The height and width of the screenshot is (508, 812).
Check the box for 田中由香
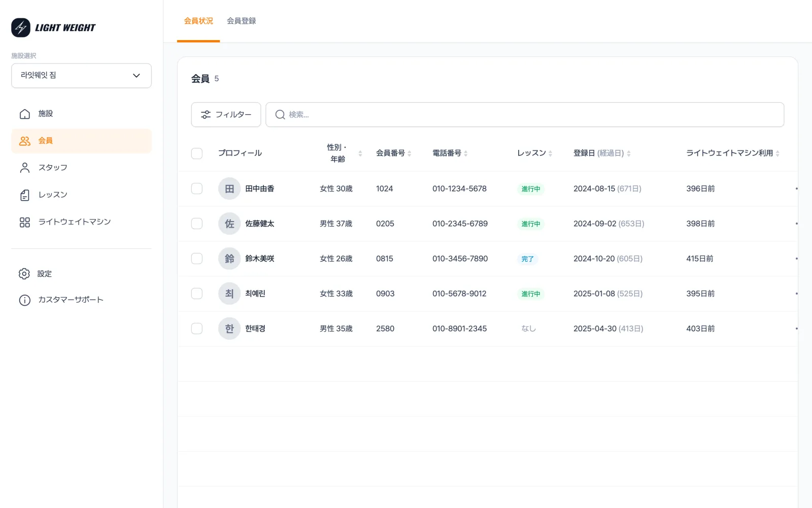point(197,189)
